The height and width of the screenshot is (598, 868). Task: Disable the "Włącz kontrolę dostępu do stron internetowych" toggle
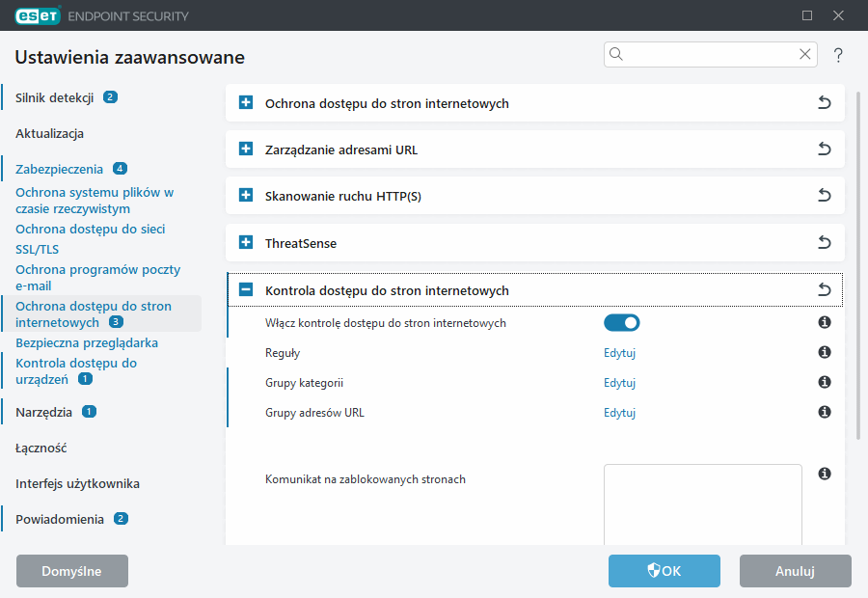point(621,322)
